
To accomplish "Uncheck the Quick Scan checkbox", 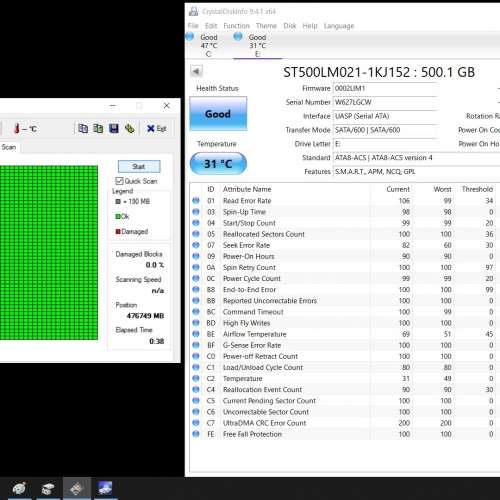I will 119,181.
